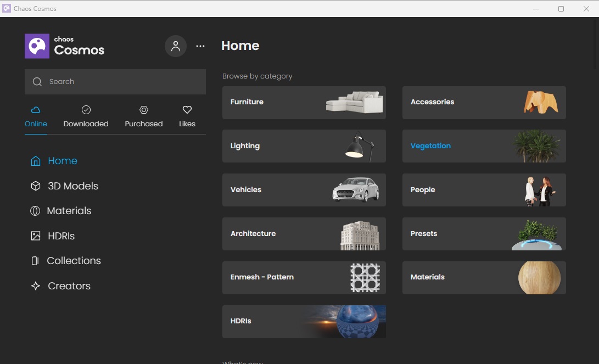Click the HDRIs picture icon in sidebar
Viewport: 599px width, 364px height.
click(x=36, y=236)
